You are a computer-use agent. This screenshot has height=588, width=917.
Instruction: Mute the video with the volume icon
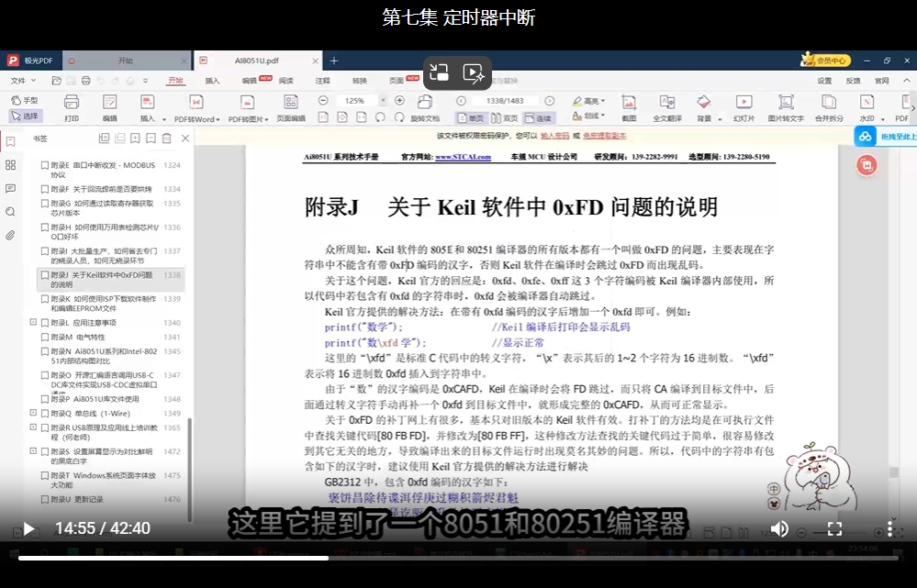[779, 529]
